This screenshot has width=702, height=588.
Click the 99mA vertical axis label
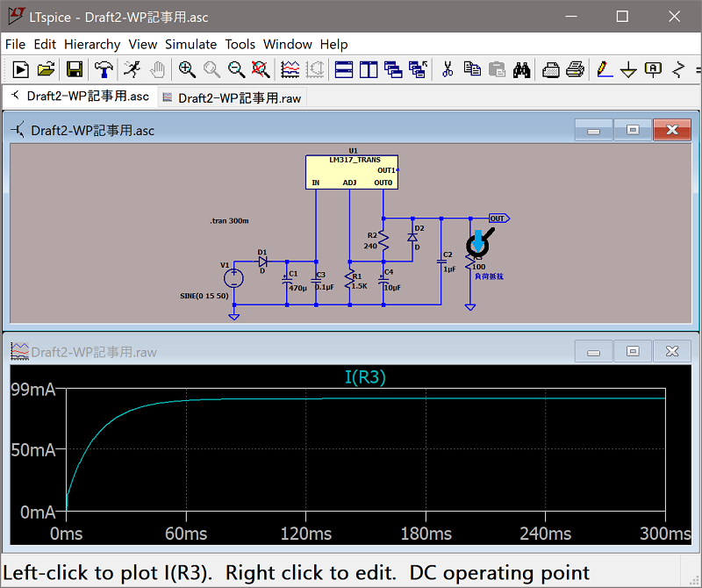tap(33, 390)
